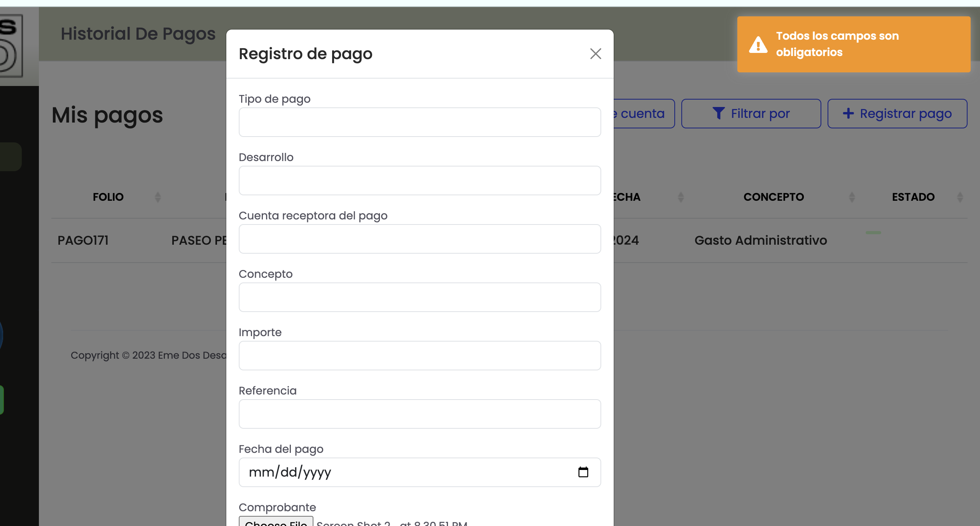Open the Concepto field
The height and width of the screenshot is (526, 980).
point(420,297)
